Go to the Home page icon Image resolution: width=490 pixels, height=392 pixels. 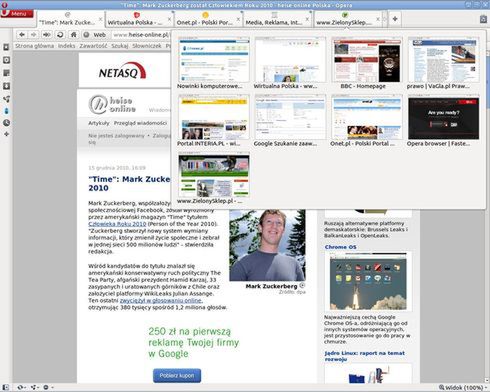click(74, 35)
